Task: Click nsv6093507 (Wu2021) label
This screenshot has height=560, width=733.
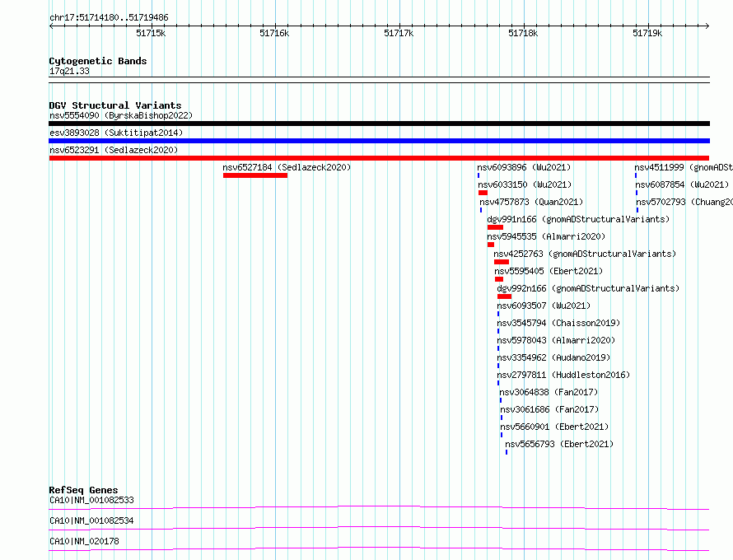Action: [x=544, y=306]
